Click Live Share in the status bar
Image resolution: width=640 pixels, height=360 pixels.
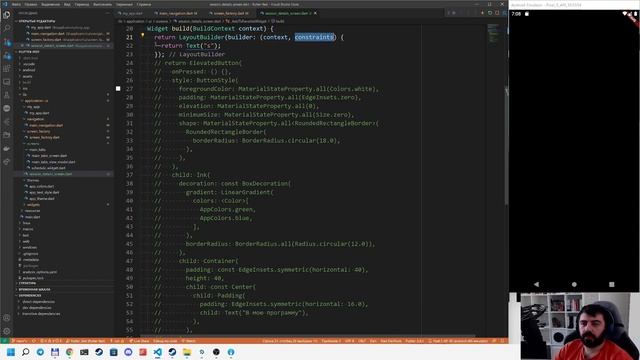(x=139, y=341)
